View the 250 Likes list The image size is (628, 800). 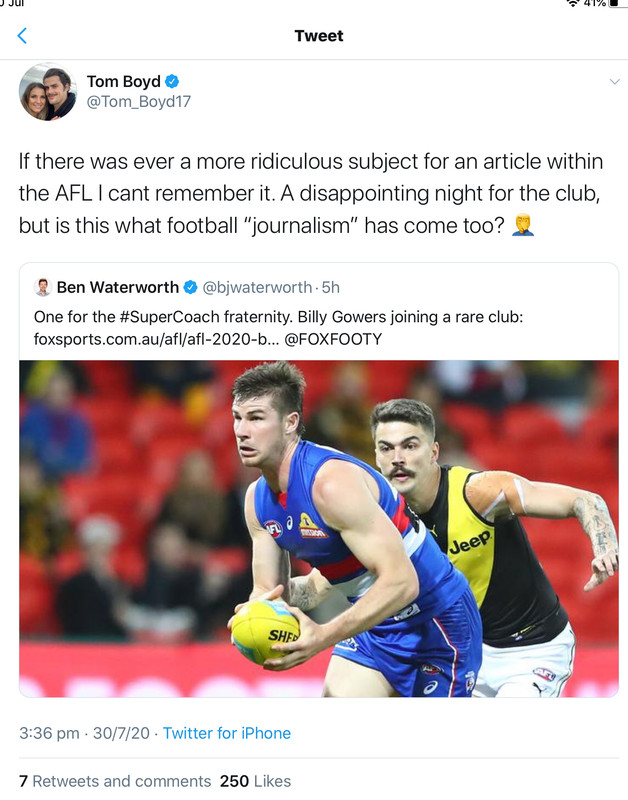255,781
